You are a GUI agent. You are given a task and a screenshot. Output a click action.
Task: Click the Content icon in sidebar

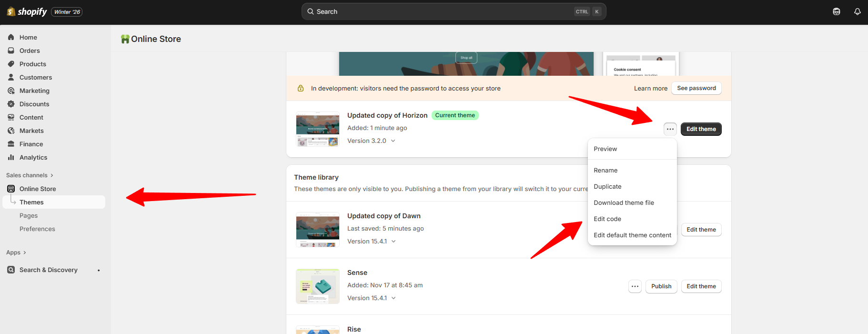pos(11,117)
